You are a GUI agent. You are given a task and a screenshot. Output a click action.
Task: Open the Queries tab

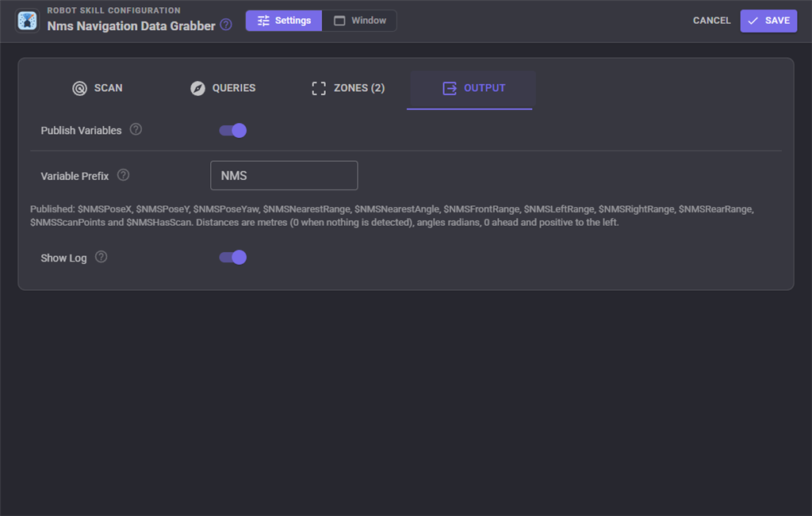click(223, 89)
